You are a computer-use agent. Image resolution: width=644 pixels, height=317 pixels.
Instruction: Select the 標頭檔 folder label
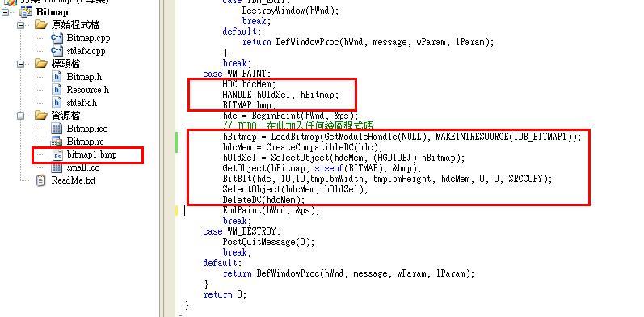65,64
